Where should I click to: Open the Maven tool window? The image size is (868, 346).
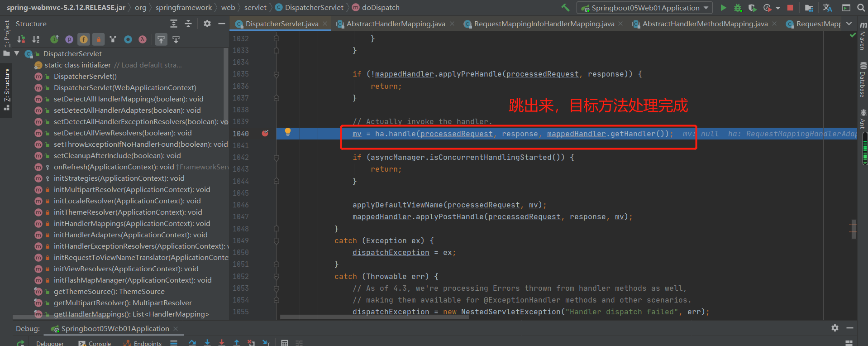[x=863, y=36]
